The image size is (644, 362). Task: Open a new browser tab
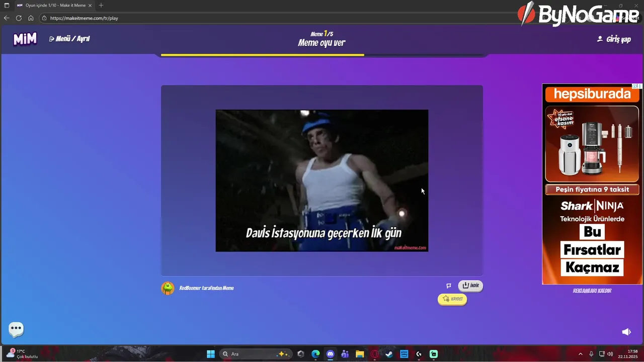[x=101, y=5]
